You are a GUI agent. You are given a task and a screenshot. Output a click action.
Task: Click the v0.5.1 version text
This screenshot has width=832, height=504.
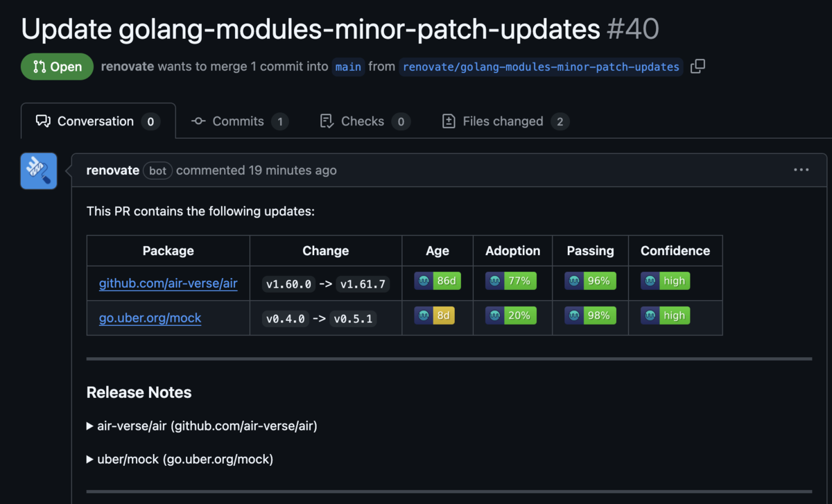[x=353, y=318]
